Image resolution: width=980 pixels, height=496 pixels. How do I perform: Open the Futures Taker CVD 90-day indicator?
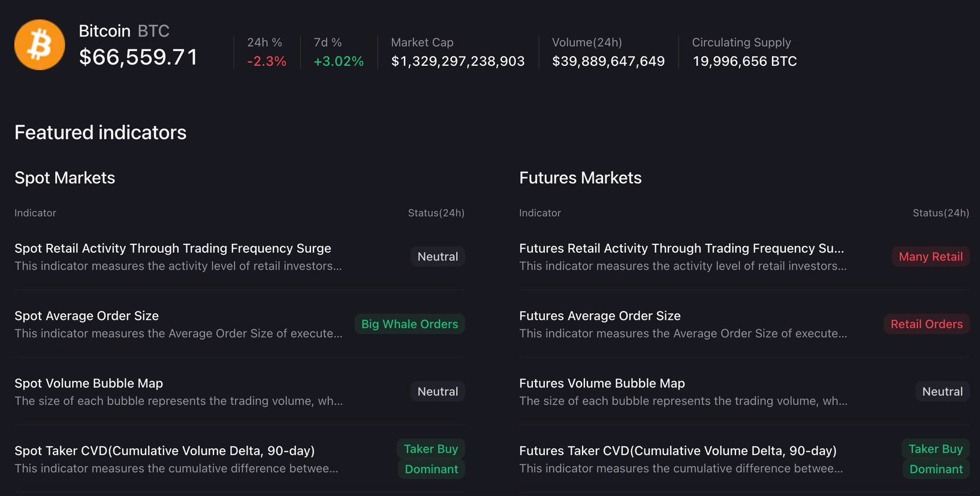point(677,450)
